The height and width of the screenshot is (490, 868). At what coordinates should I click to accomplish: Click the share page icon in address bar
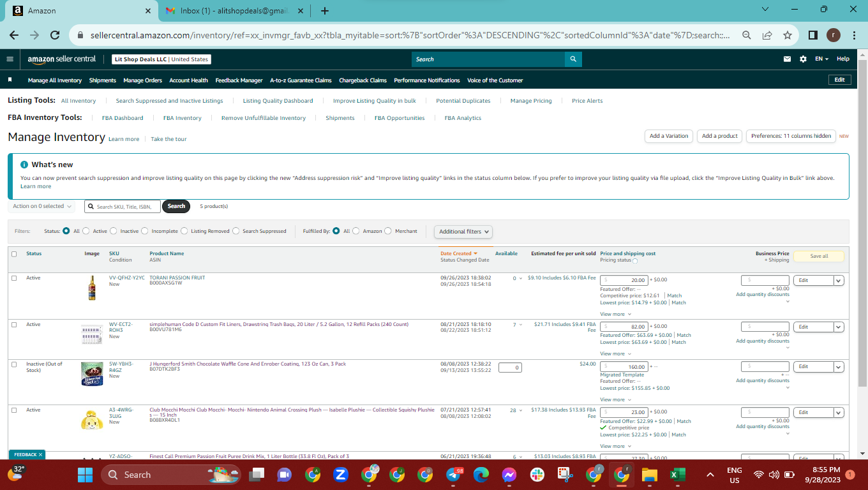pos(767,36)
